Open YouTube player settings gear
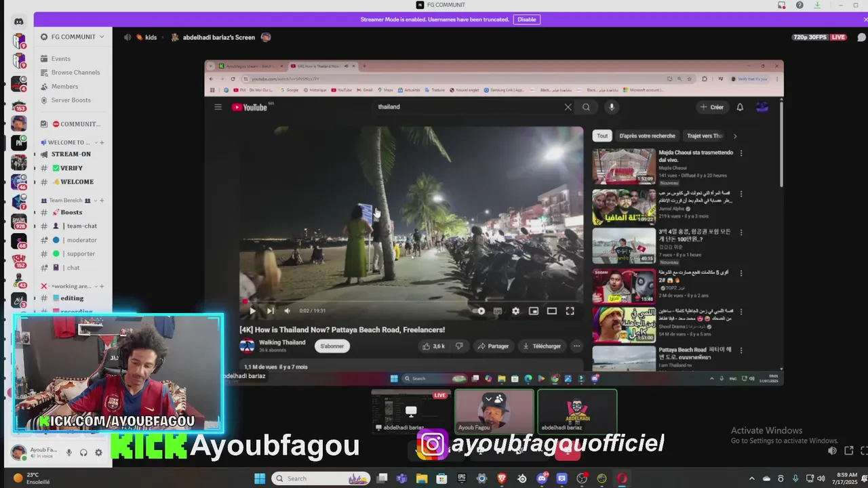The image size is (868, 488). point(515,311)
